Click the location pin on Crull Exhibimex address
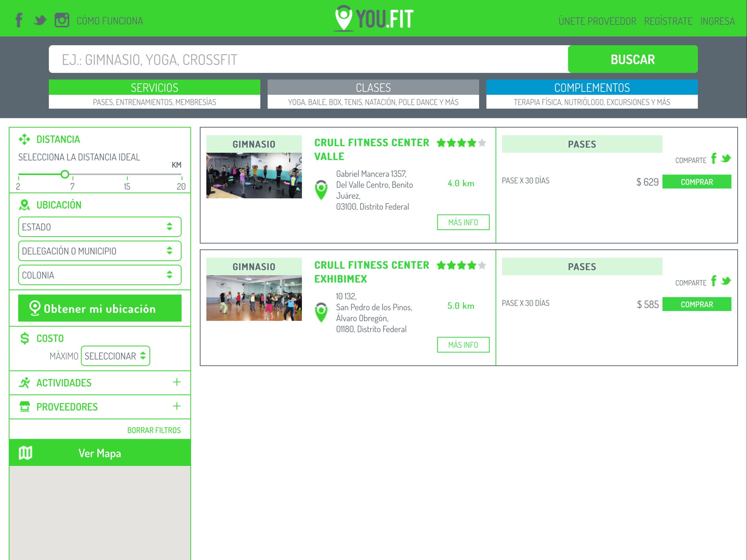The height and width of the screenshot is (560, 747). pyautogui.click(x=321, y=313)
